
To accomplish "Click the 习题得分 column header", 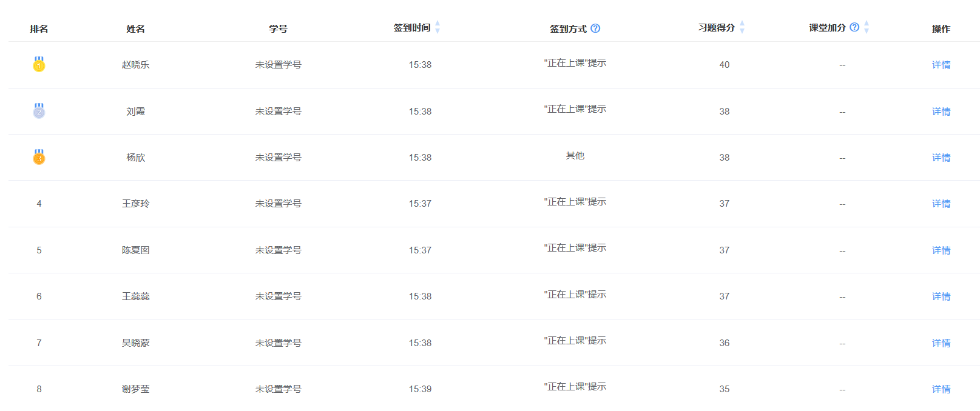I will click(716, 28).
